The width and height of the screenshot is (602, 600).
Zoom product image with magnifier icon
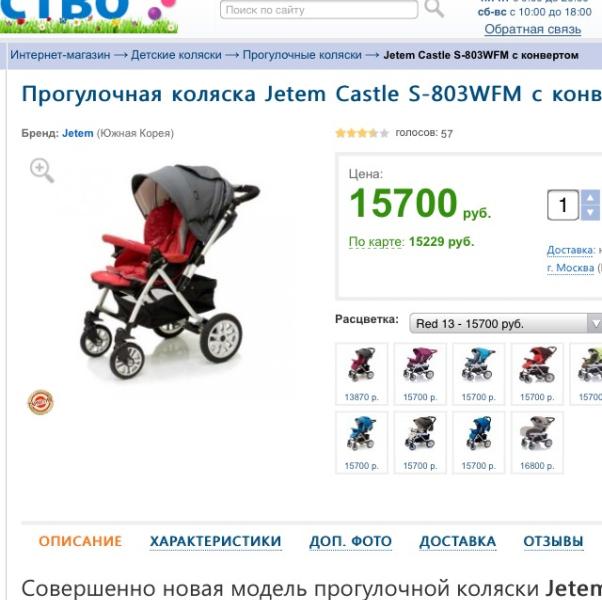click(x=42, y=170)
